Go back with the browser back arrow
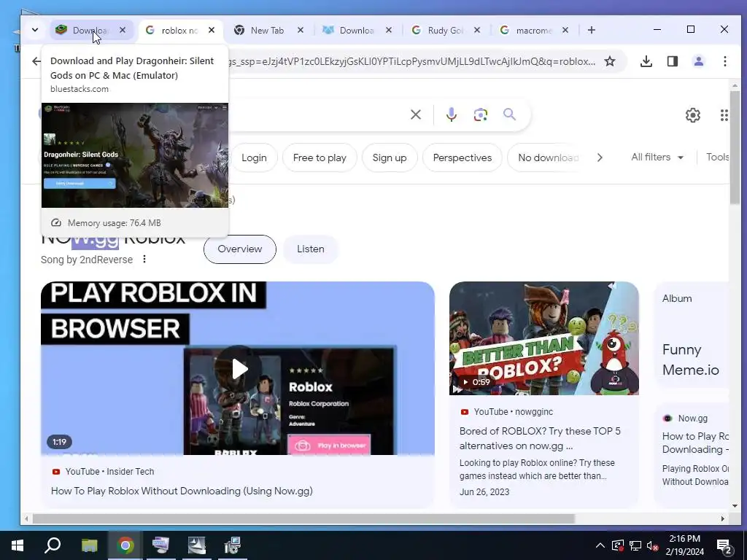The width and height of the screenshot is (747, 560). pos(36,61)
